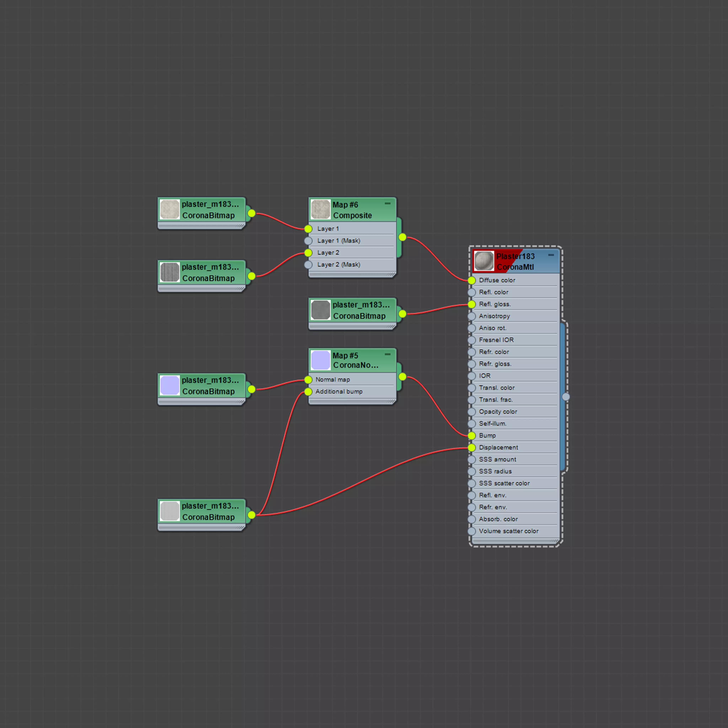
Task: Collapse the Plaster183 CoronaMtl node
Action: point(551,255)
